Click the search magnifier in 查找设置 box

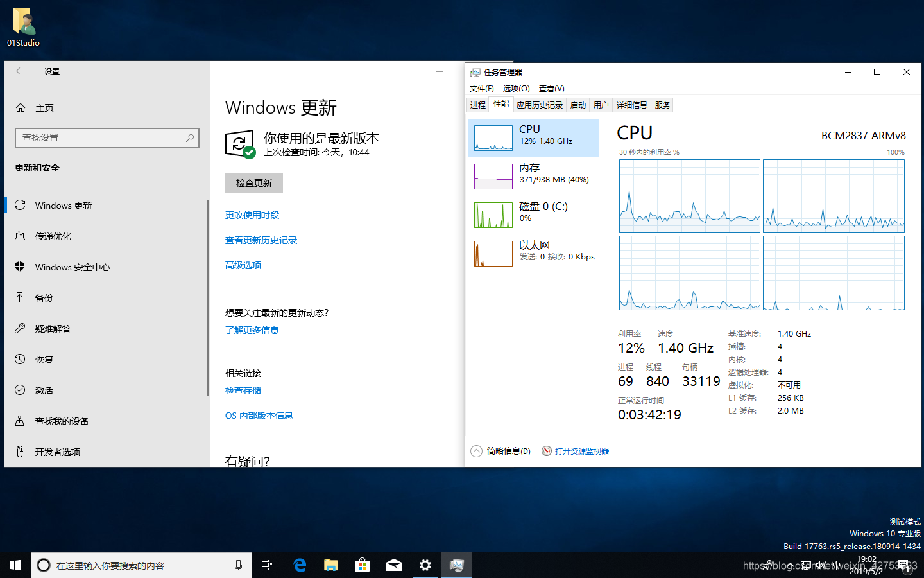pos(190,137)
